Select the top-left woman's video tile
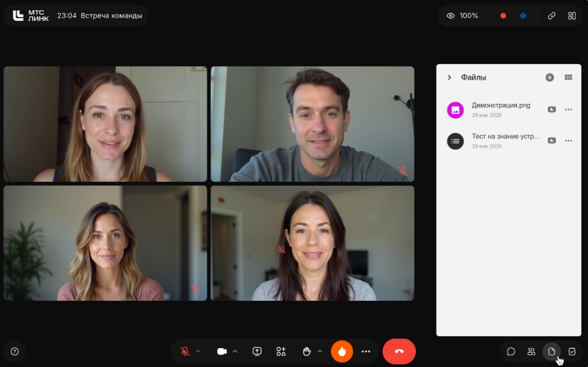Image resolution: width=588 pixels, height=367 pixels. pos(105,124)
